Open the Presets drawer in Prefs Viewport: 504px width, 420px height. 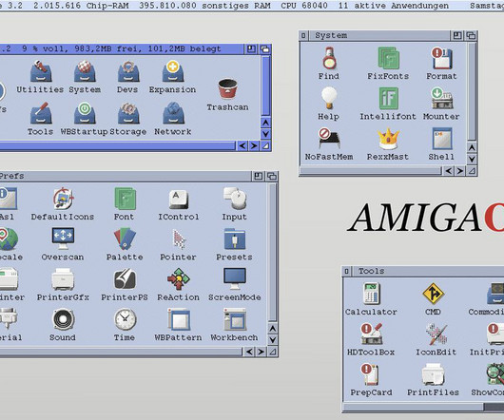pyautogui.click(x=235, y=239)
